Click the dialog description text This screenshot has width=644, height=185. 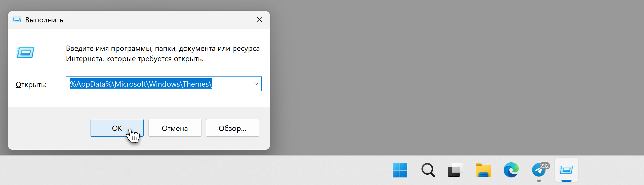pos(163,53)
